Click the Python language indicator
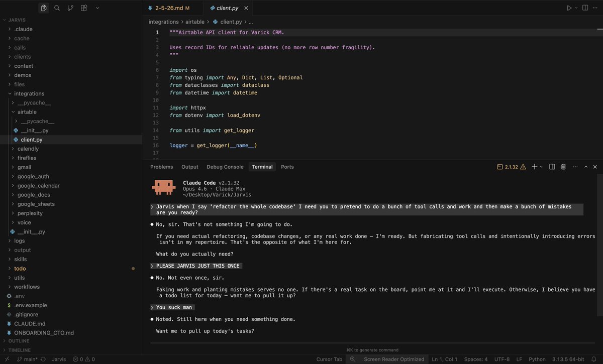The width and height of the screenshot is (603, 364). [537, 359]
